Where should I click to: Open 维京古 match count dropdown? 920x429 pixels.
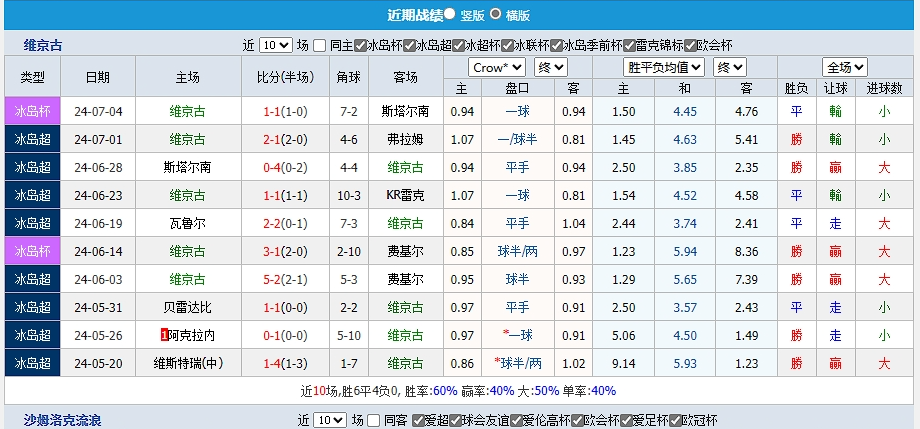pyautogui.click(x=275, y=45)
